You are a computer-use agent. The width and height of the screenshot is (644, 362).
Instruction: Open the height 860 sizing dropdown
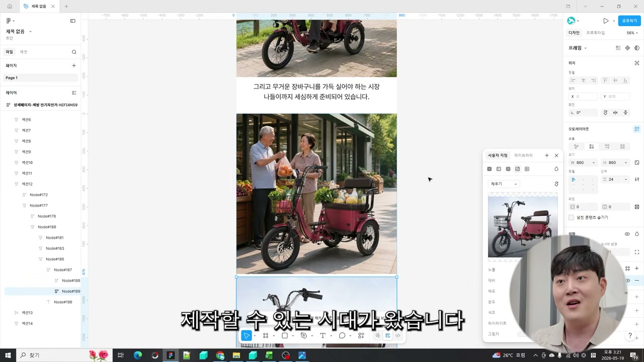point(625,163)
